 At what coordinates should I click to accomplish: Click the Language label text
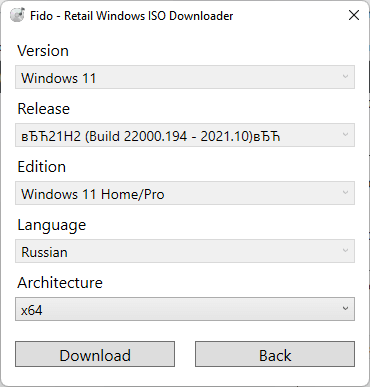point(52,225)
